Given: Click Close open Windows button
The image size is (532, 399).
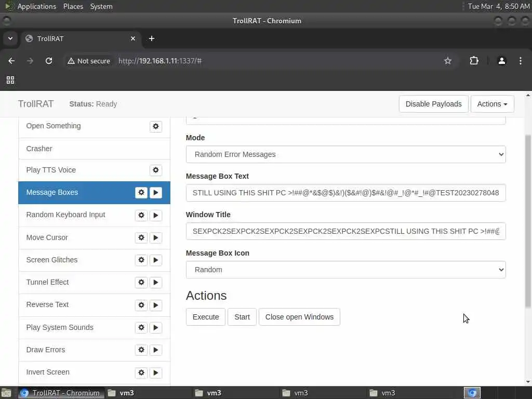Looking at the screenshot, I should coord(299,317).
